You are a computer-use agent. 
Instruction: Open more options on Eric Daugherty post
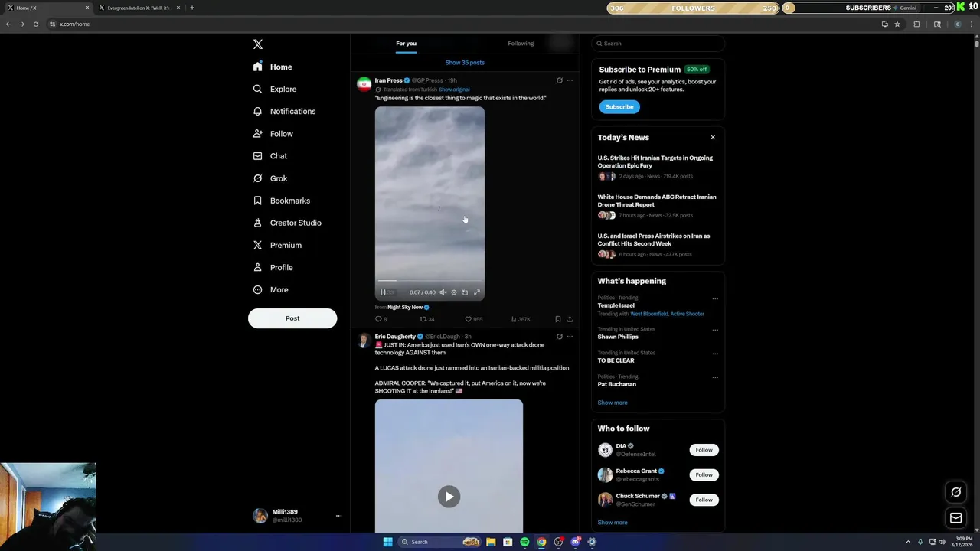pyautogui.click(x=570, y=337)
